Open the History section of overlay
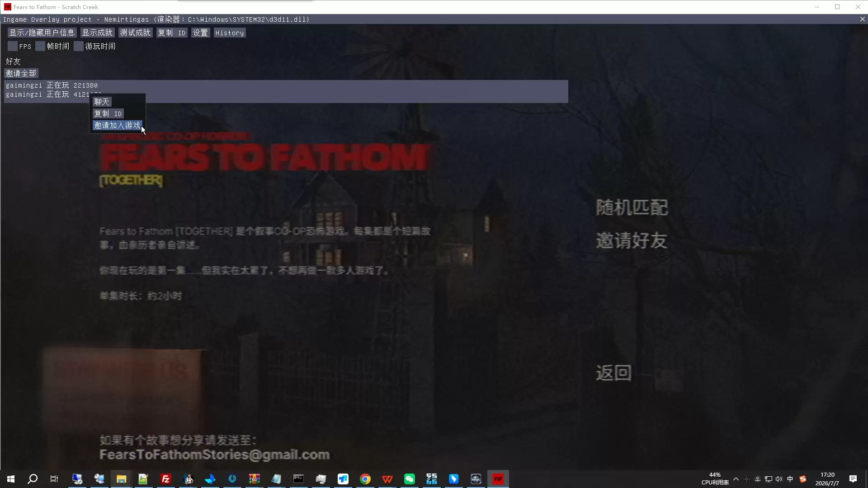868x488 pixels. pyautogui.click(x=230, y=33)
